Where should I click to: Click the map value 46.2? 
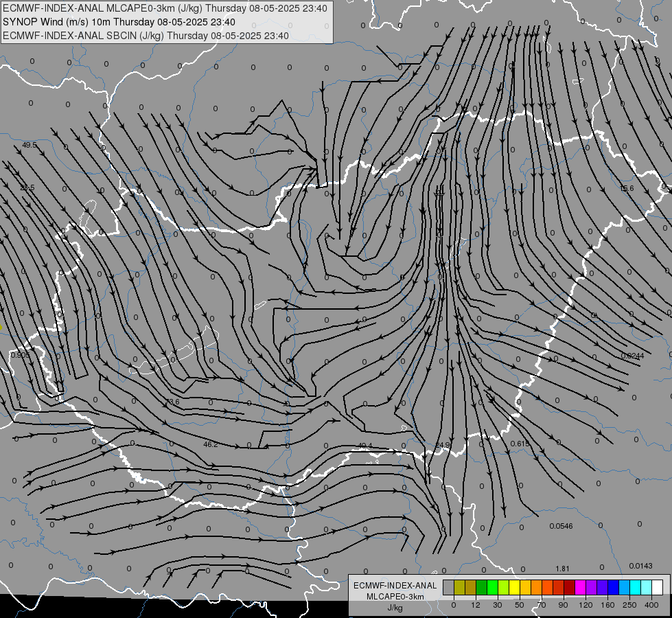[x=211, y=445]
